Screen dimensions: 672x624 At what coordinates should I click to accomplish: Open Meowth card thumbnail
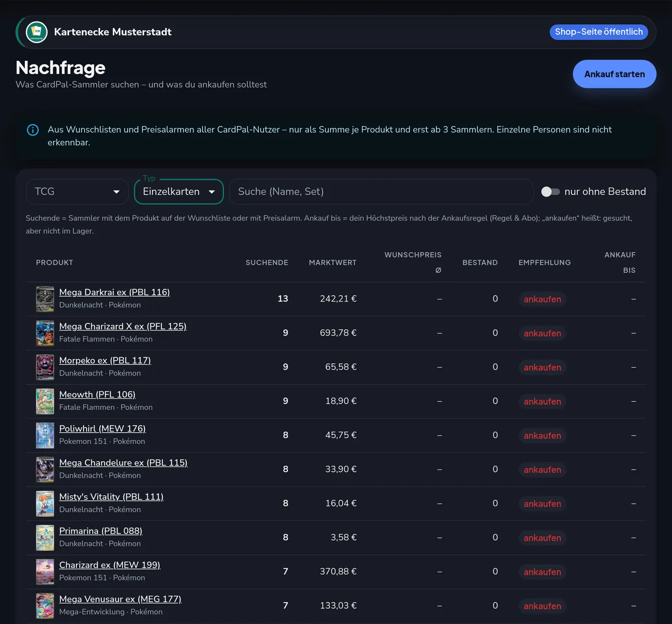45,401
